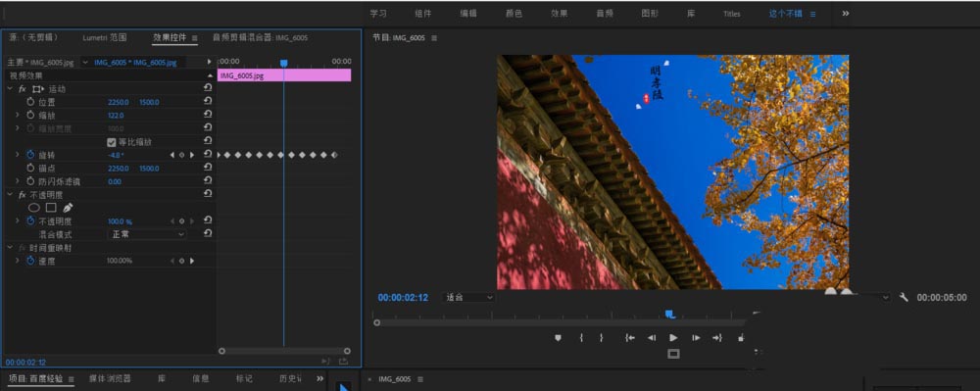The width and height of the screenshot is (980, 391).
Task: Toggle 缩放 animation stopwatch
Action: click(x=30, y=115)
